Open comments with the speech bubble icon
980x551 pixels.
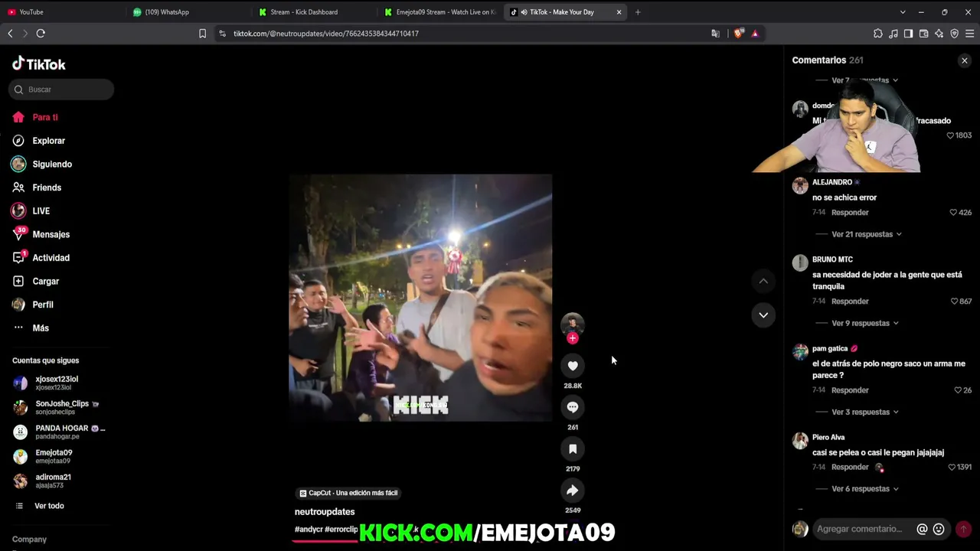pyautogui.click(x=573, y=407)
